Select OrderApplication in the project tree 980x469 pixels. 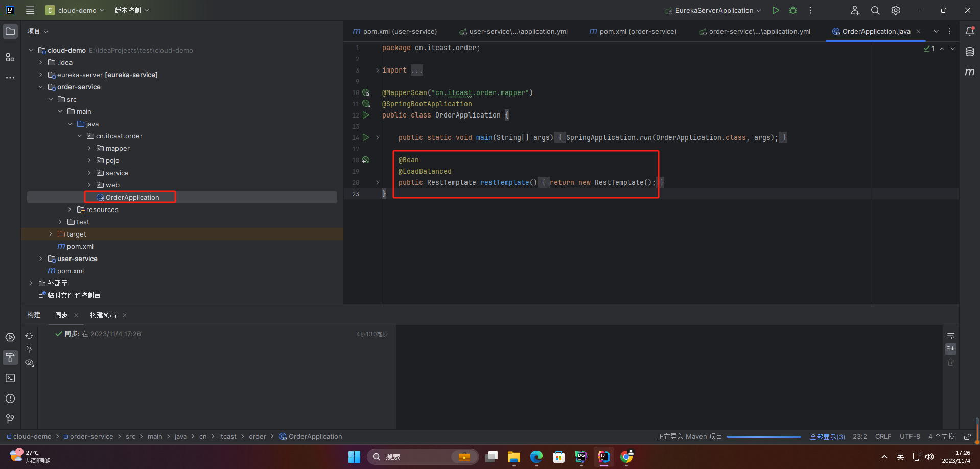pos(132,197)
